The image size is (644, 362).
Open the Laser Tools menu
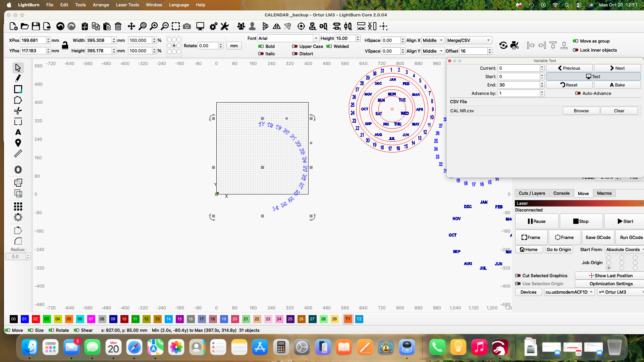coord(127,5)
